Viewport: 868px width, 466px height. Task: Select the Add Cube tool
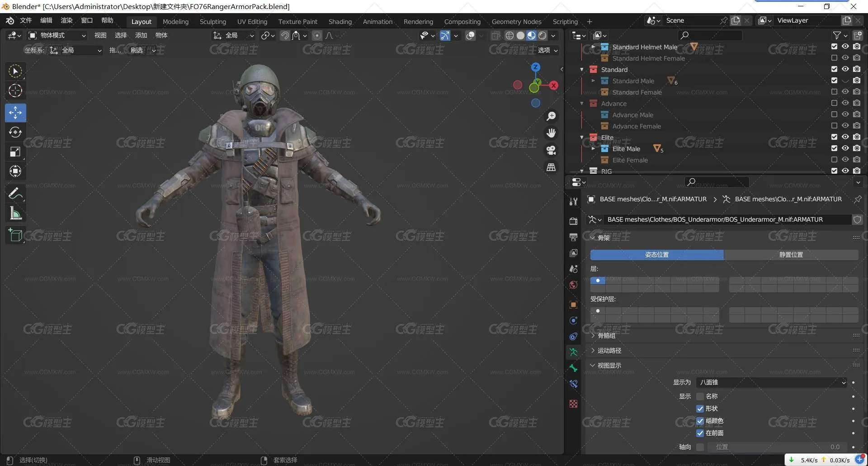pos(15,235)
